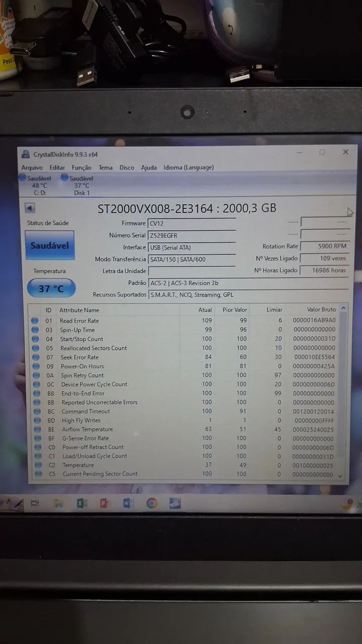This screenshot has width=362, height=644.
Task: Click the status icon for Command Timeout
Action: [37, 411]
